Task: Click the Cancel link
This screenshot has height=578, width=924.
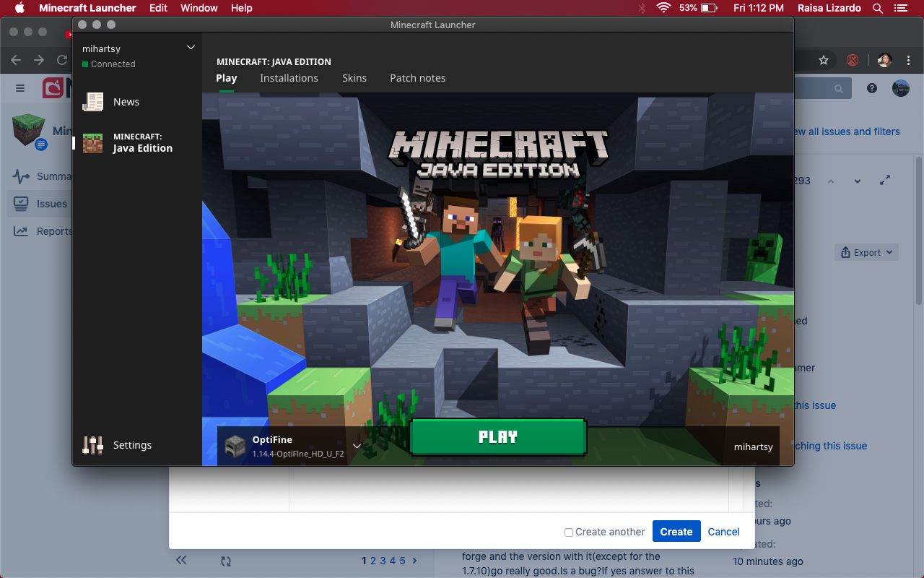Action: point(723,532)
